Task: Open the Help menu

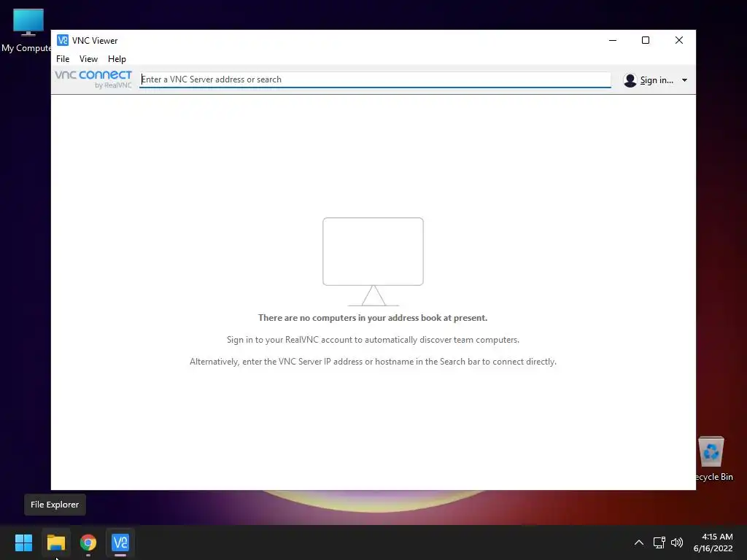Action: (x=117, y=59)
